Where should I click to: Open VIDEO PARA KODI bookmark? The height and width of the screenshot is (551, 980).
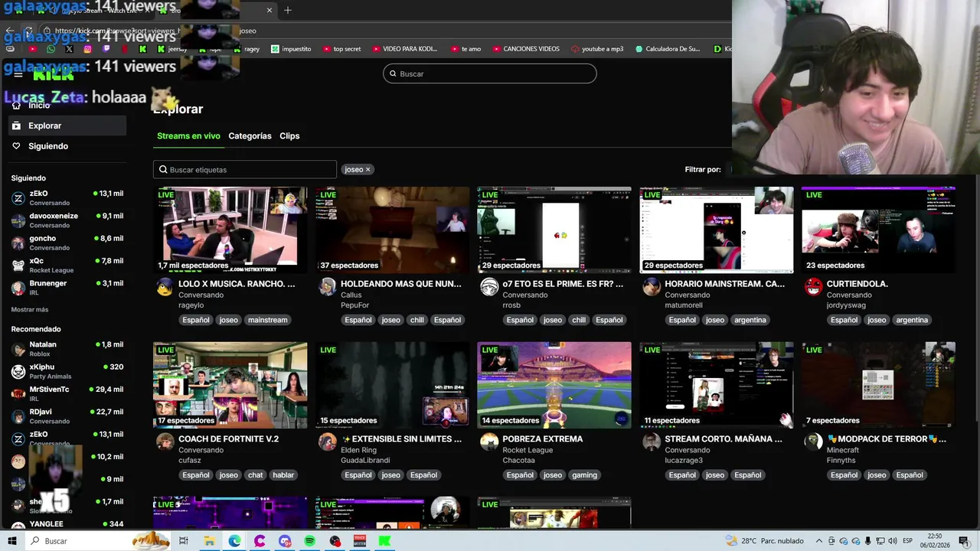405,49
